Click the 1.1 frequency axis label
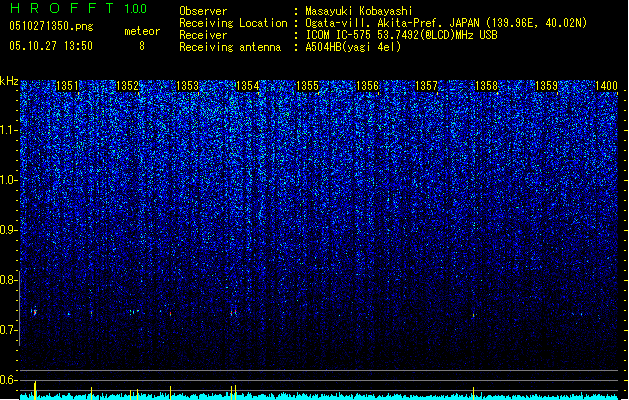This screenshot has width=629, height=400. [x=9, y=130]
